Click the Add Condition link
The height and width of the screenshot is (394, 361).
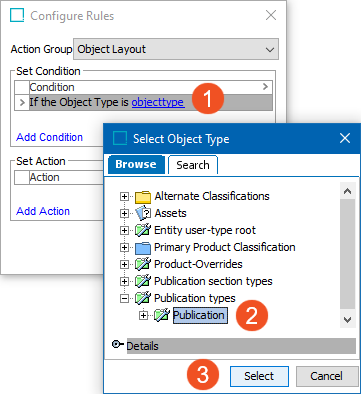point(50,137)
